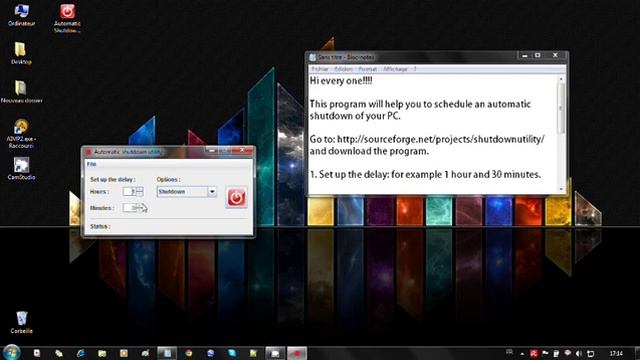Click the sourceforge.net URL text in Bloc-notes
Screen dimensions: 640x360
pyautogui.click(x=441, y=139)
